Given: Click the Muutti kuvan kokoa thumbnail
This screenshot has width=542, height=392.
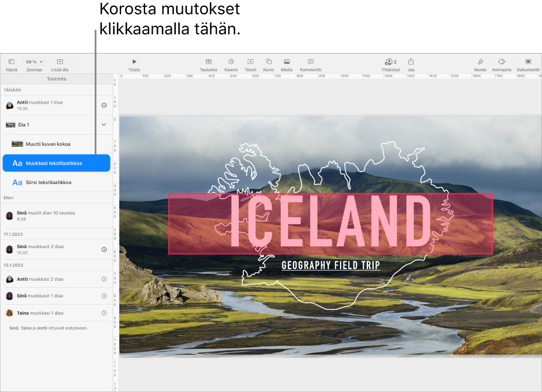Looking at the screenshot, I should [17, 144].
